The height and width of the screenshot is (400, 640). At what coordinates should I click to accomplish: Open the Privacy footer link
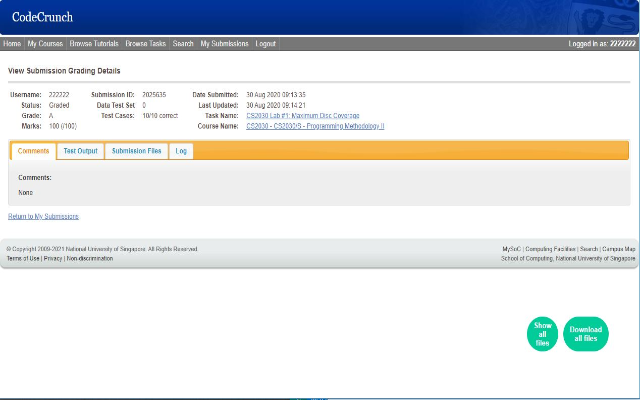53,258
